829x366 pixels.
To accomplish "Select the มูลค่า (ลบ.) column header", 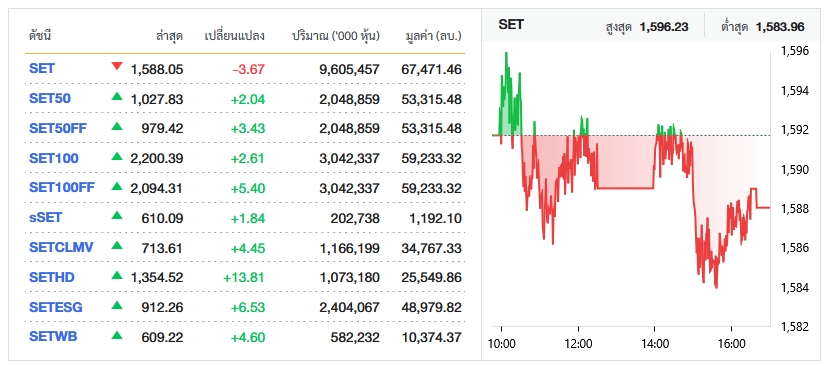I will pyautogui.click(x=434, y=36).
